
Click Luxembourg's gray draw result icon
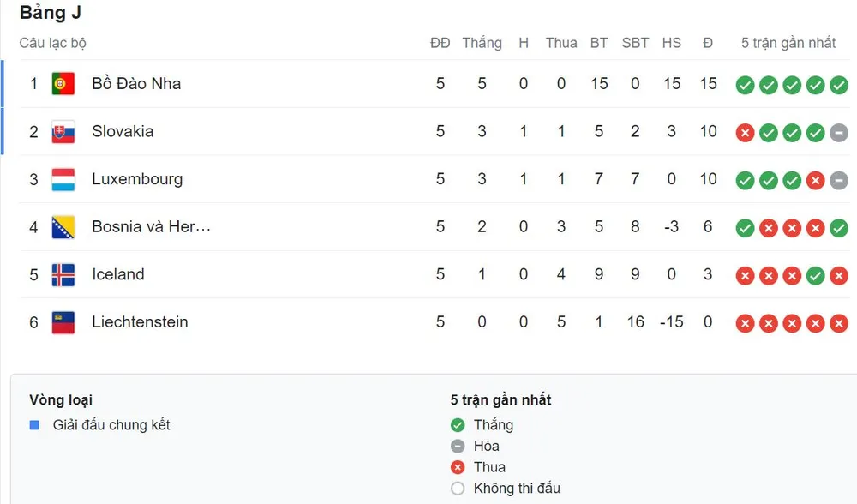coord(839,181)
